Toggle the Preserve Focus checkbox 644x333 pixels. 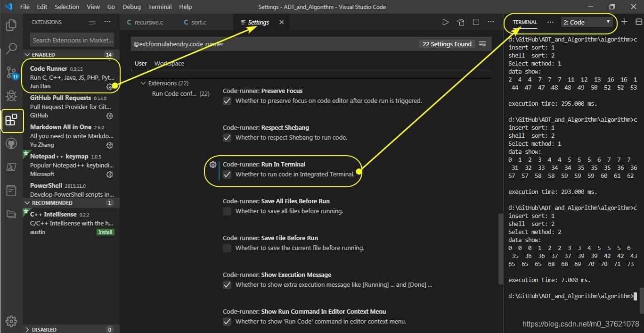point(227,101)
